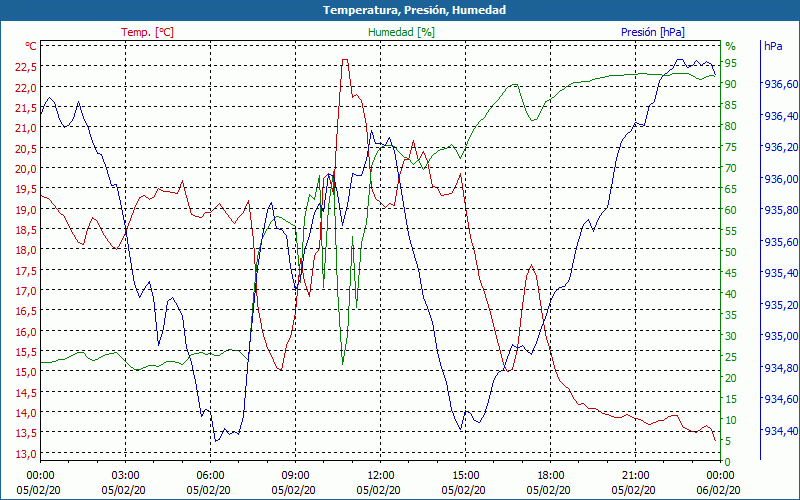This screenshot has height=500, width=800.
Task: Click pressure axis value '936,60'
Action: click(781, 84)
